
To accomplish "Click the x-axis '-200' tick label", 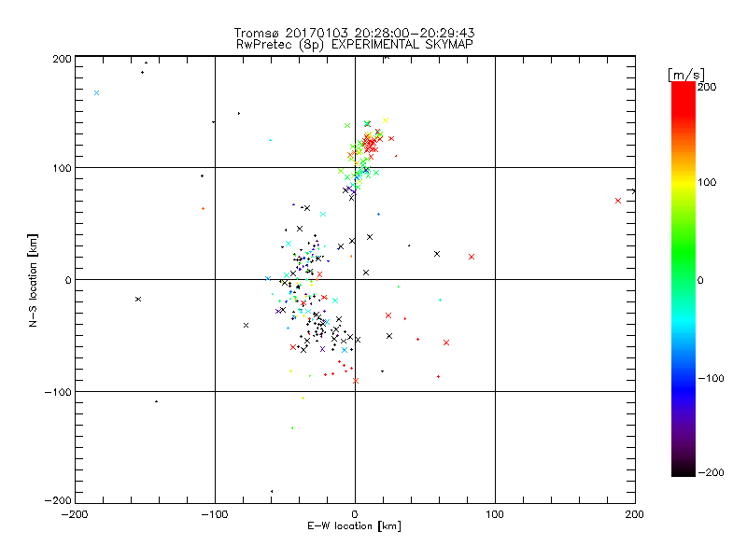I will point(75,515).
